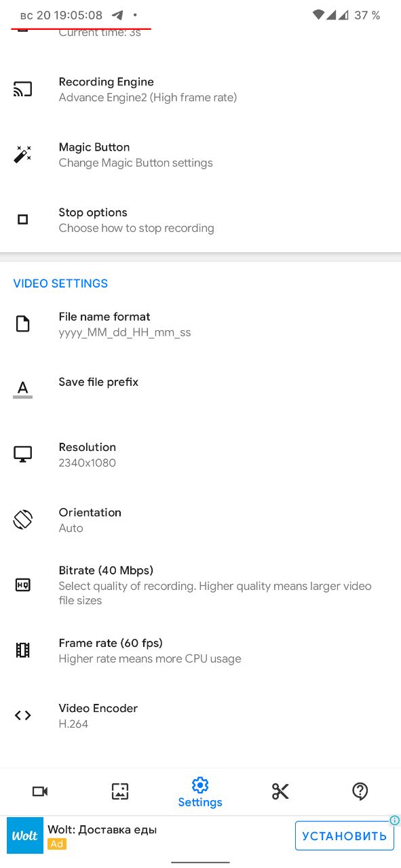Image resolution: width=401 pixels, height=868 pixels.
Task: Open Magic Button settings
Action: tap(200, 155)
